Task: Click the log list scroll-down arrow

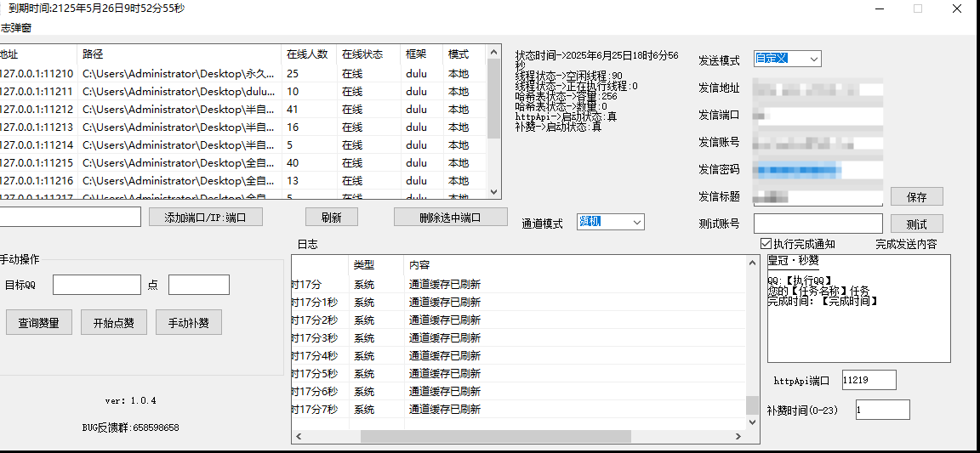Action: (x=751, y=421)
